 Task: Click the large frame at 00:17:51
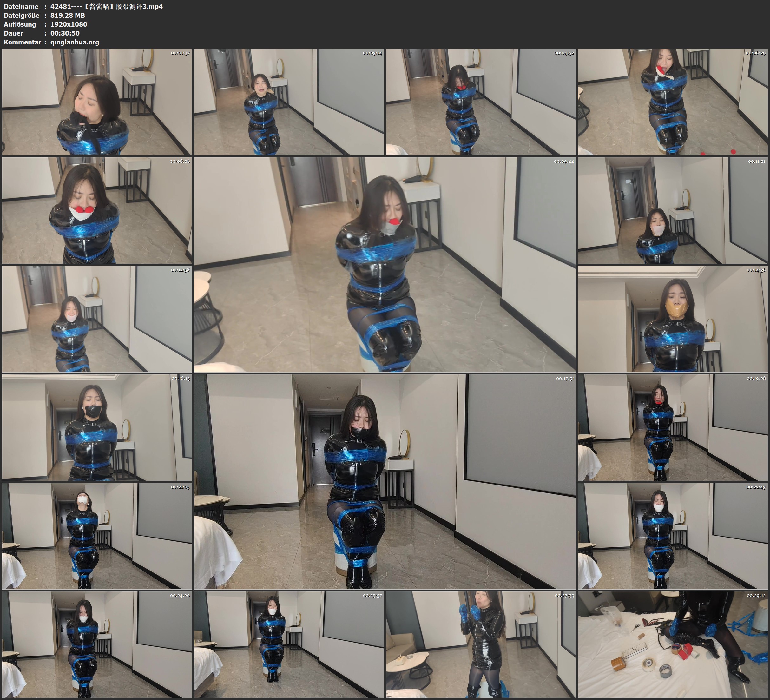[385, 482]
